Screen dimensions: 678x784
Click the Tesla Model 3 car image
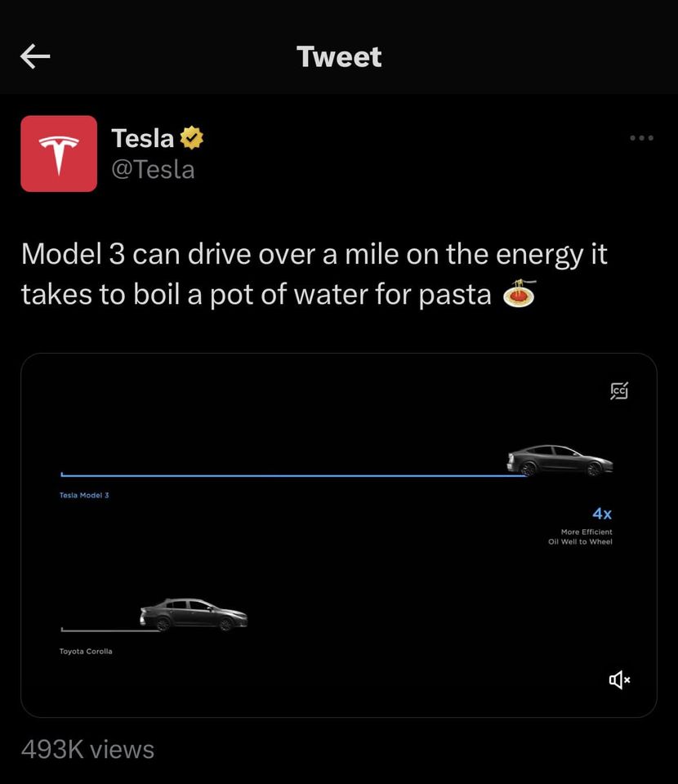[560, 461]
